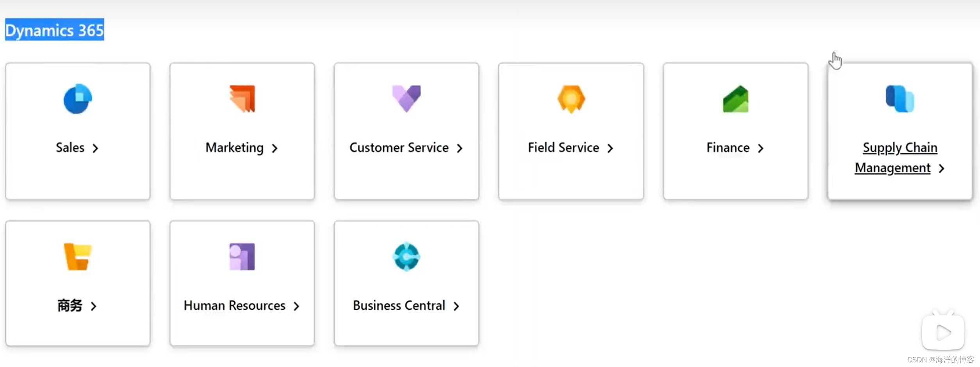Click the Supply Chain Management app icon
This screenshot has width=980, height=367.
[899, 99]
